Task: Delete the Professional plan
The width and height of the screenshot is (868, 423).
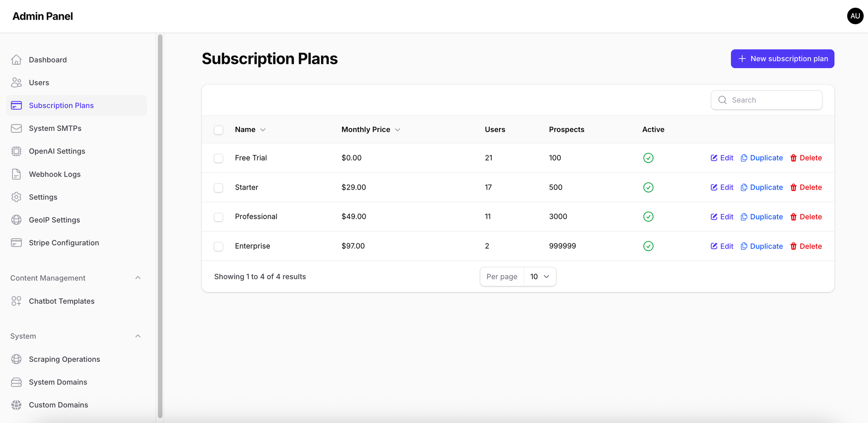Action: coord(806,217)
